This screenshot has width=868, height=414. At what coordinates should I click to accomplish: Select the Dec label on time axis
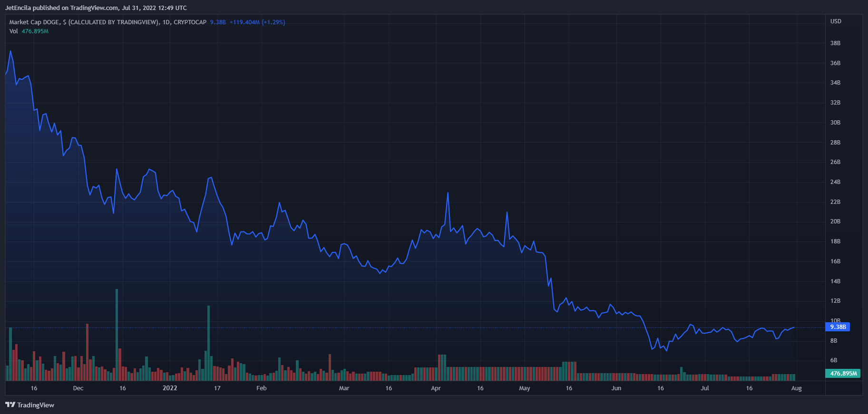78,388
